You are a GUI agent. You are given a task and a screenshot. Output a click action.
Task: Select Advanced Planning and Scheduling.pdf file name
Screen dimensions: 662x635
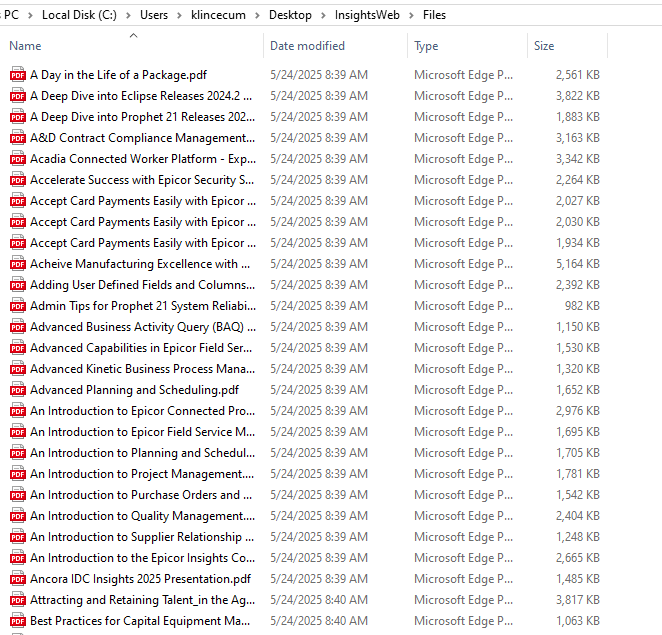pos(134,390)
